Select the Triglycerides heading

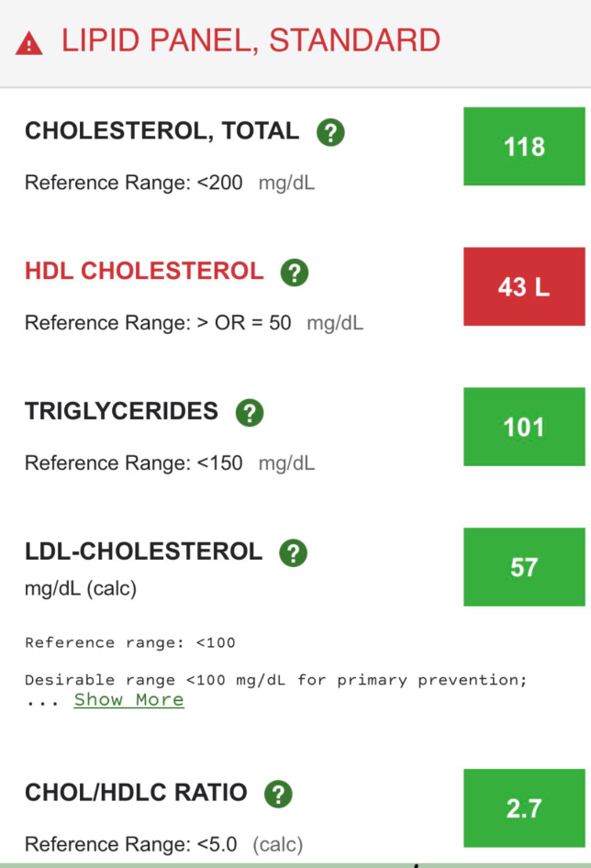click(121, 411)
